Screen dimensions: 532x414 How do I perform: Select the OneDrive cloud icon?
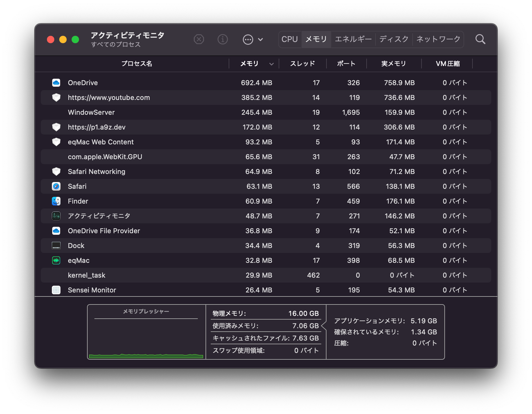tap(56, 83)
